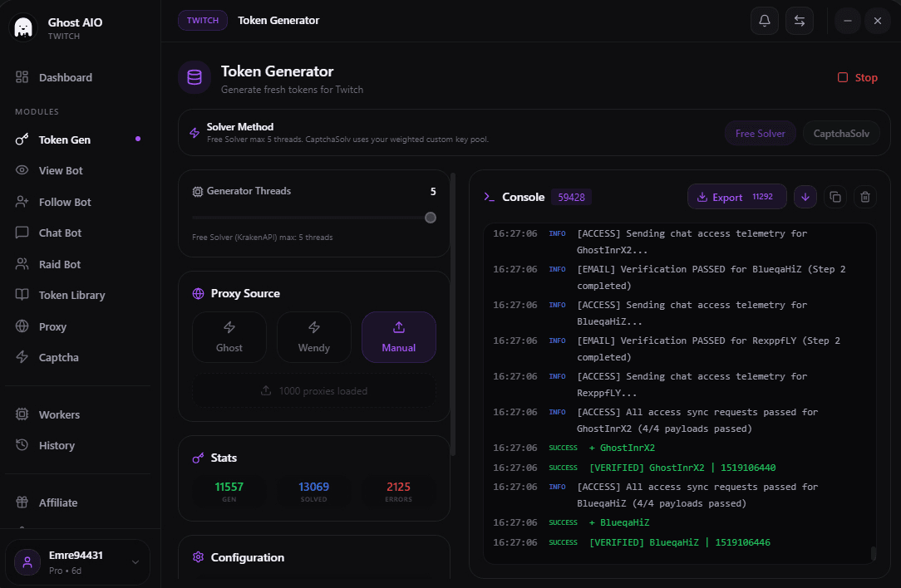Open the Follow Bot module
The width and height of the screenshot is (901, 588).
(77, 202)
